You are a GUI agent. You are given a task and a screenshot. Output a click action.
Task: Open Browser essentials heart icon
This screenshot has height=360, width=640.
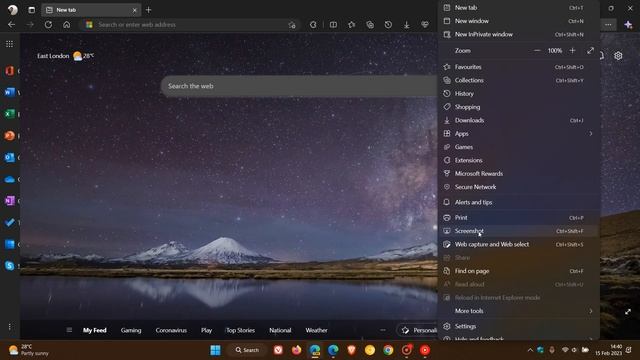pyautogui.click(x=425, y=24)
